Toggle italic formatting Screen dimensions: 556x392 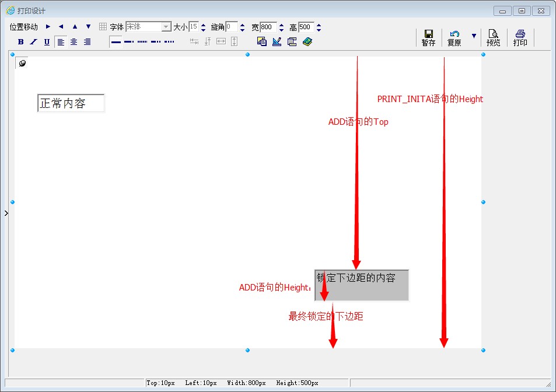[33, 42]
